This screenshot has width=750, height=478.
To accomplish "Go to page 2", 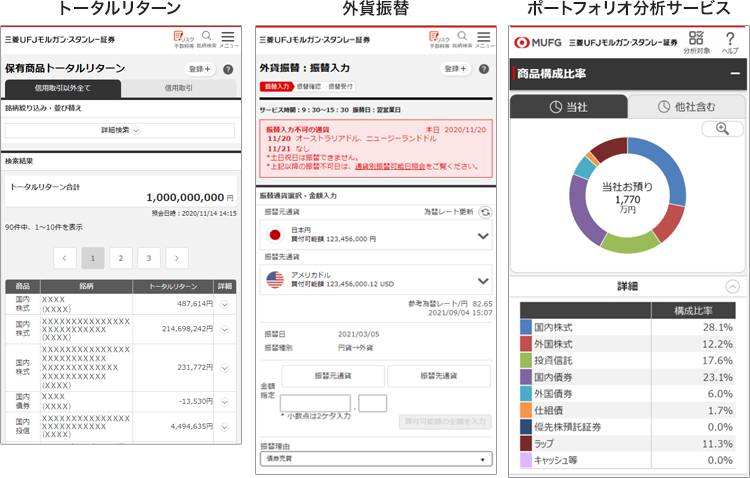I will (x=121, y=258).
